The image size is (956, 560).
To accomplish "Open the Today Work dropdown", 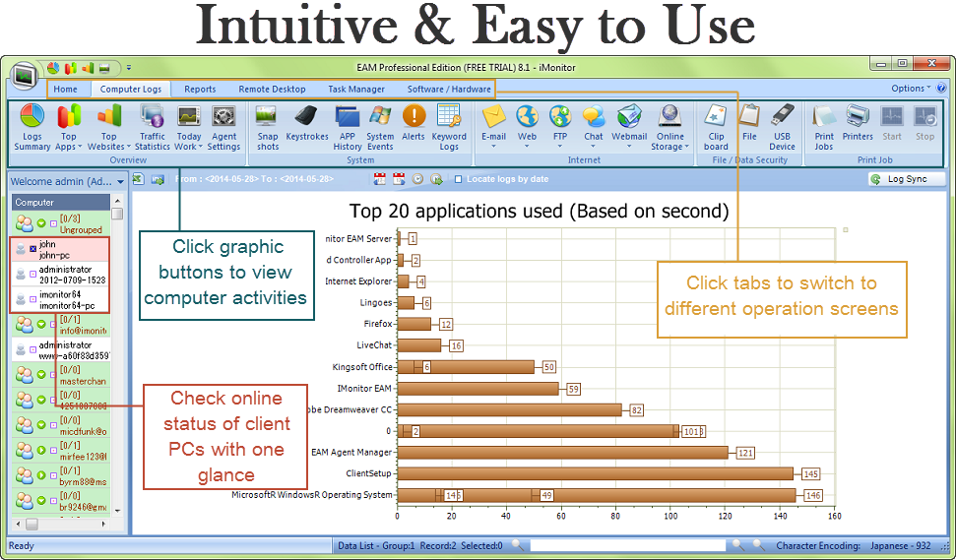I will [x=201, y=147].
